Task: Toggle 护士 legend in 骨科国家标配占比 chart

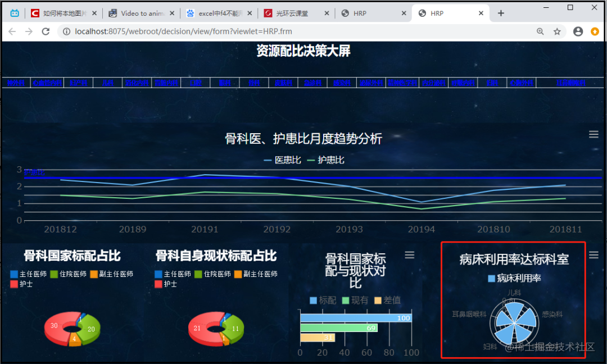Action: point(21,284)
